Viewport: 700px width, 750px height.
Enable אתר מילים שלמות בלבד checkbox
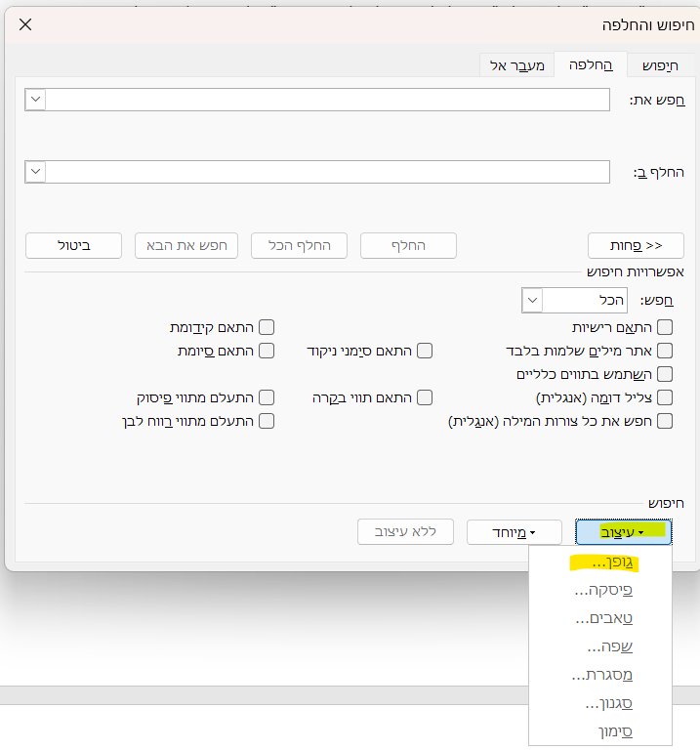click(x=665, y=352)
